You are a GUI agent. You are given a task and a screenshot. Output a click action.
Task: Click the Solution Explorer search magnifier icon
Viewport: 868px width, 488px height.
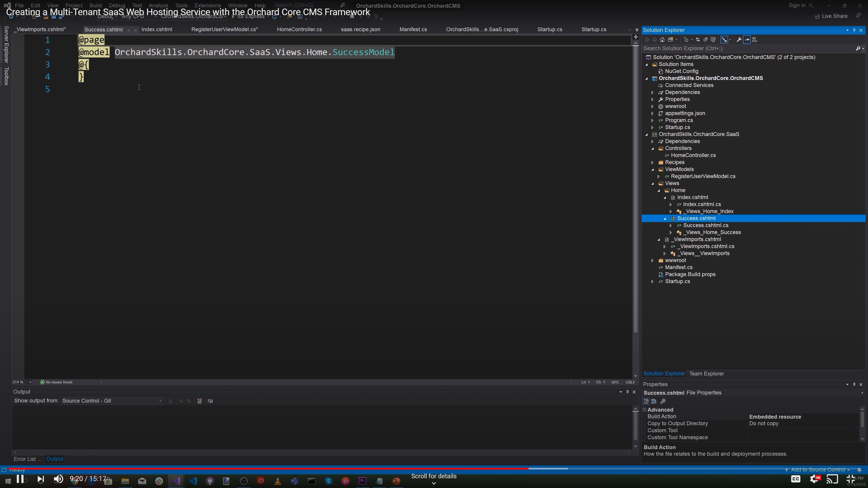click(x=858, y=49)
